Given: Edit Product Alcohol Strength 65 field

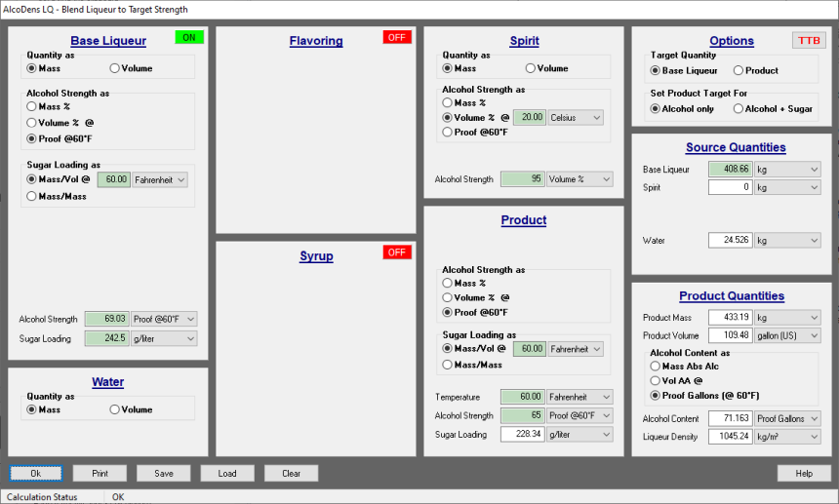Looking at the screenshot, I should click(523, 416).
